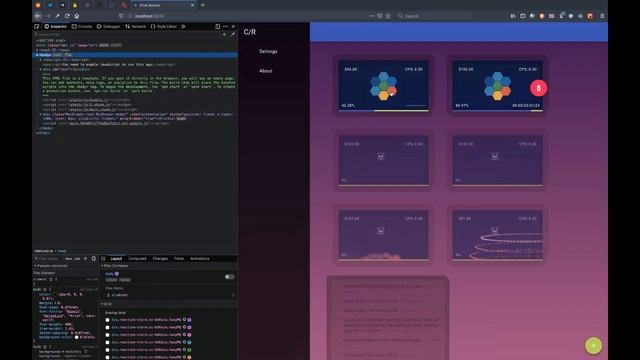This screenshot has width=640, height=360.
Task: Pick a color with the eyedropper icon
Action: click(232, 35)
